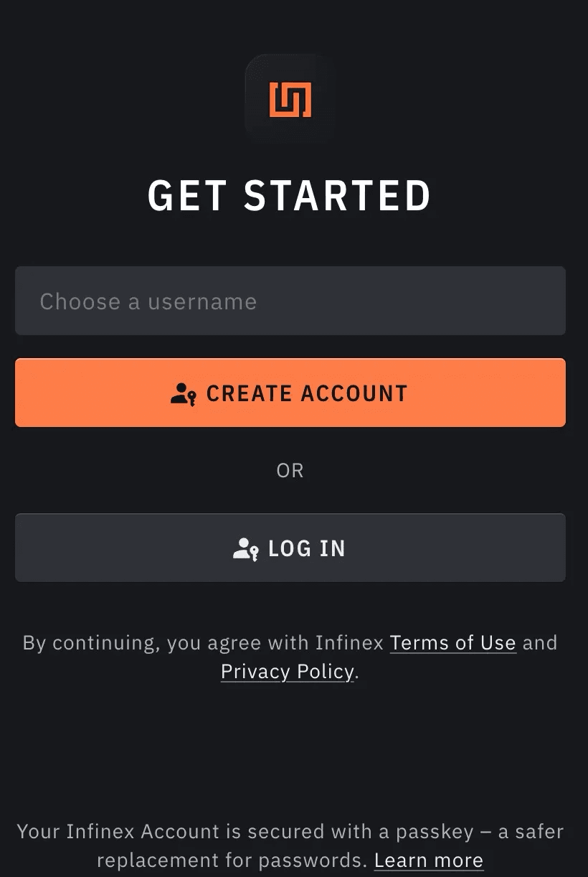Open the Terms of Use link

(452, 642)
